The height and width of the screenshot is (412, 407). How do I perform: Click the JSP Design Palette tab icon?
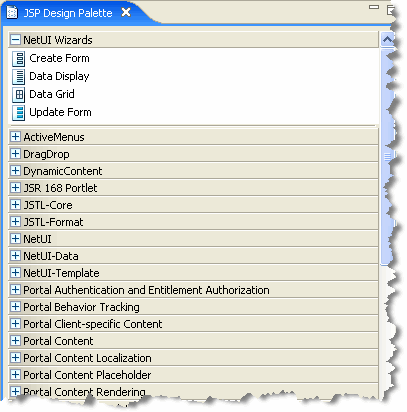[x=12, y=13]
